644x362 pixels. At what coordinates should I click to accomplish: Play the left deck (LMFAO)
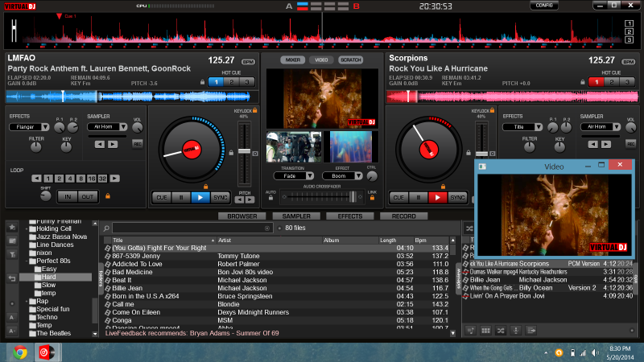(x=200, y=197)
